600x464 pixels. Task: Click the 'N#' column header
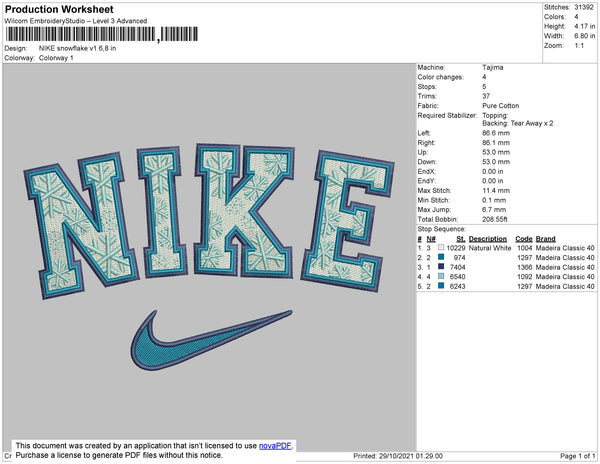pos(431,239)
